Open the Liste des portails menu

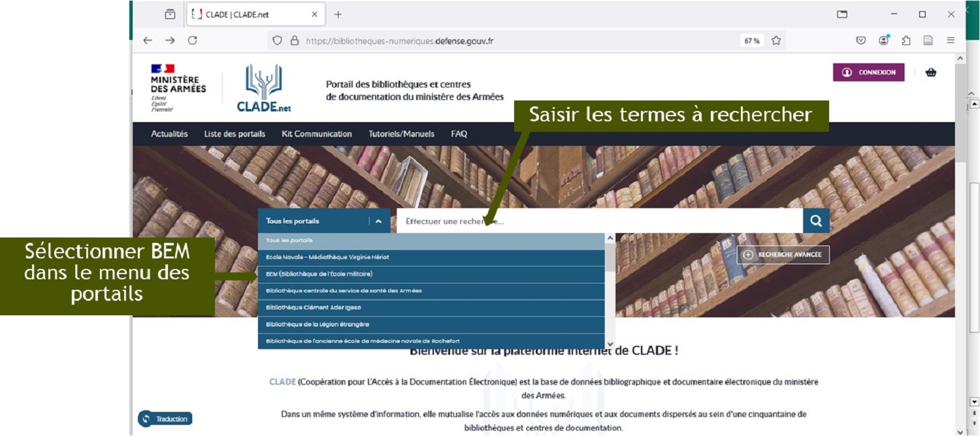pos(235,134)
